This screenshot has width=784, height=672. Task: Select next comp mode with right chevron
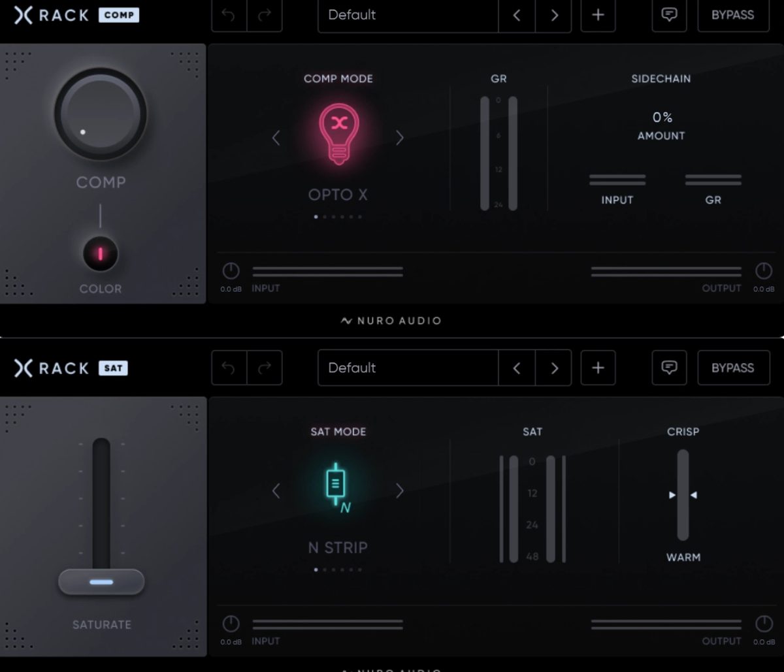pyautogui.click(x=400, y=138)
